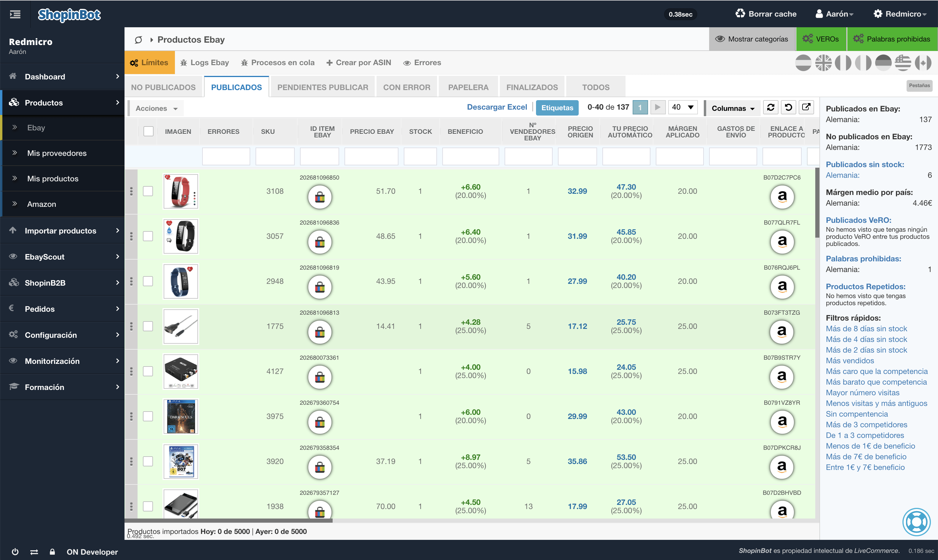Open eBay listing icon for item 202681096850
This screenshot has height=560, width=938.
320,197
